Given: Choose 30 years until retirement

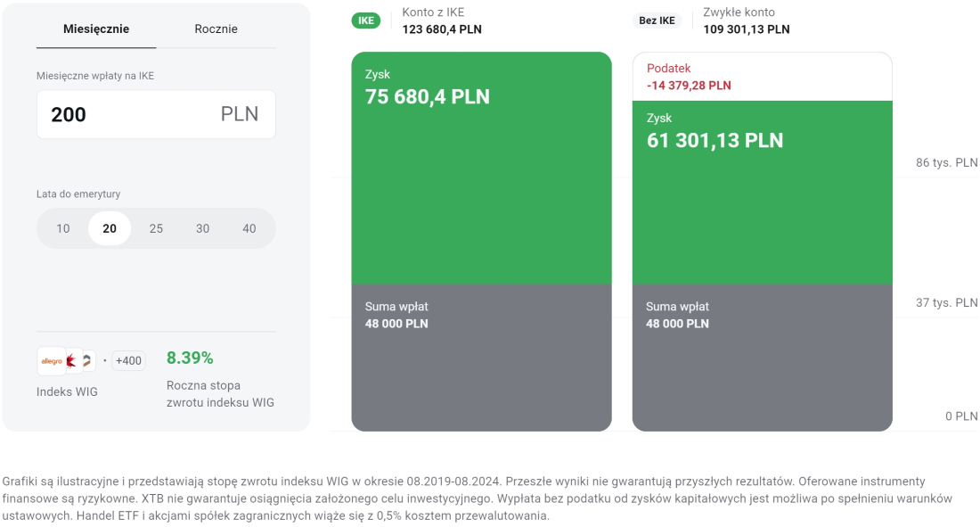Looking at the screenshot, I should (202, 228).
